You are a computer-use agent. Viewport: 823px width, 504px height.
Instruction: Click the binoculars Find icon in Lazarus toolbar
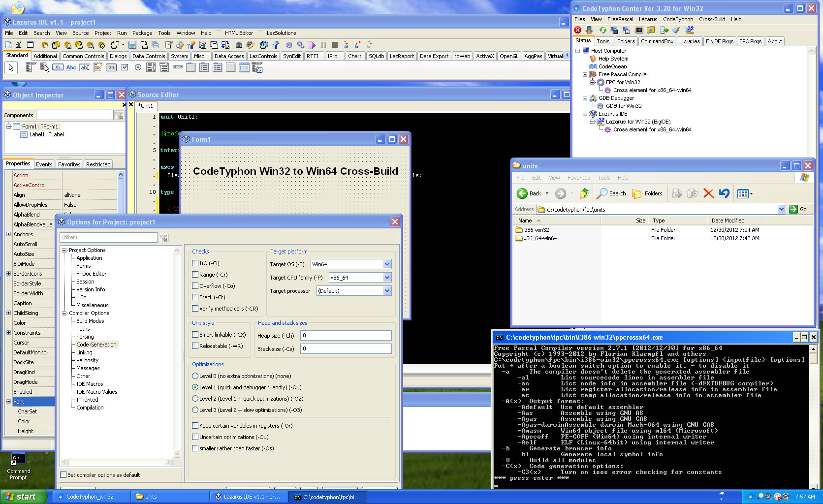click(x=239, y=45)
